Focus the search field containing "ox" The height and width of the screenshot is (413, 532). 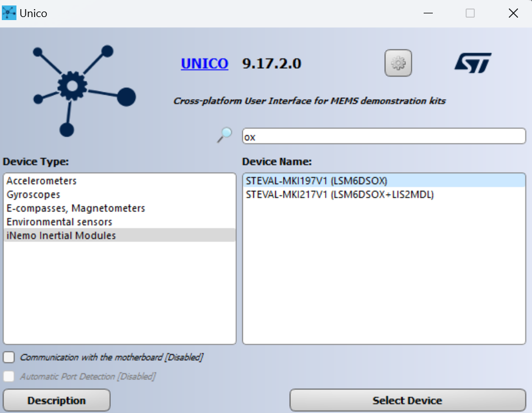click(x=383, y=136)
